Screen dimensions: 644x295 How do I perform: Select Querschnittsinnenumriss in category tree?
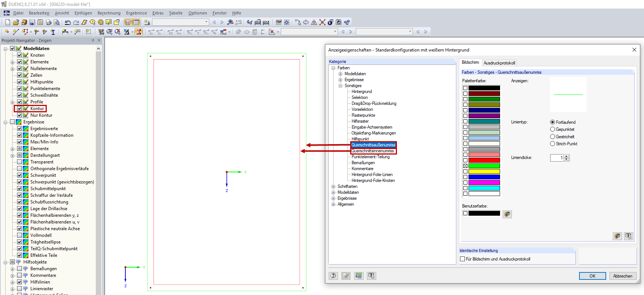[x=373, y=151]
